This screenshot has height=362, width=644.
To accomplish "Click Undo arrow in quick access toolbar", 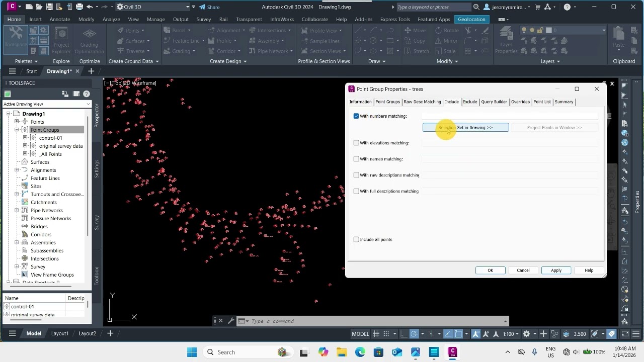I will [x=90, y=7].
